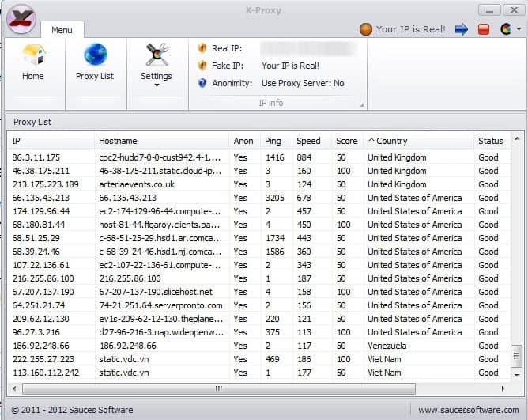Click 'Use Proxy Server: No' text
The image size is (528, 420).
coord(303,83)
